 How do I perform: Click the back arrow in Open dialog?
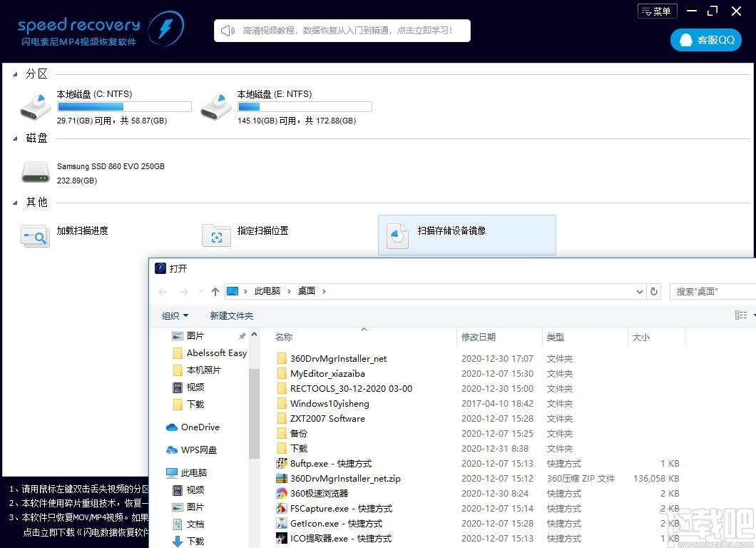[x=163, y=291]
